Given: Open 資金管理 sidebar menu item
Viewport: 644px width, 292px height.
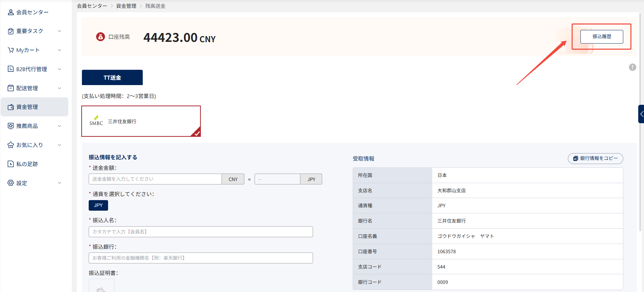Looking at the screenshot, I should click(35, 107).
